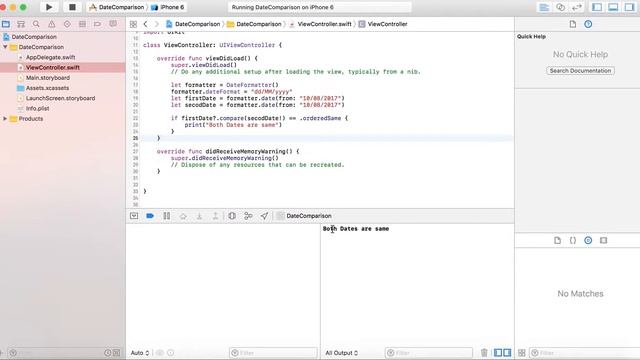Switch library to icon grid view

522,353
